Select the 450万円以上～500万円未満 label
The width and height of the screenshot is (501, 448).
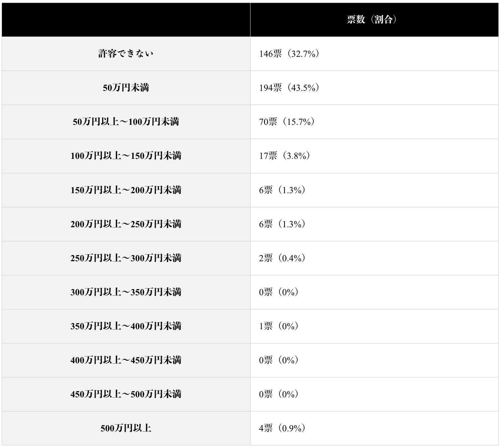[126, 394]
